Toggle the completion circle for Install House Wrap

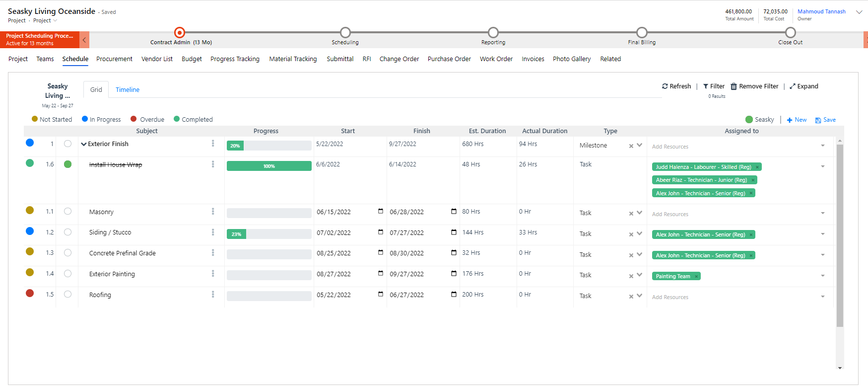pyautogui.click(x=68, y=164)
